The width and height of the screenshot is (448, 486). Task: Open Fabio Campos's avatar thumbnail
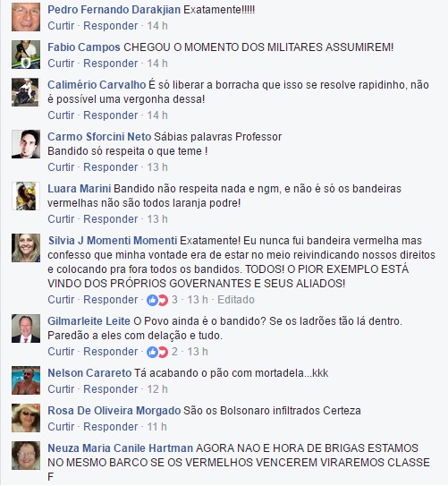point(26,55)
